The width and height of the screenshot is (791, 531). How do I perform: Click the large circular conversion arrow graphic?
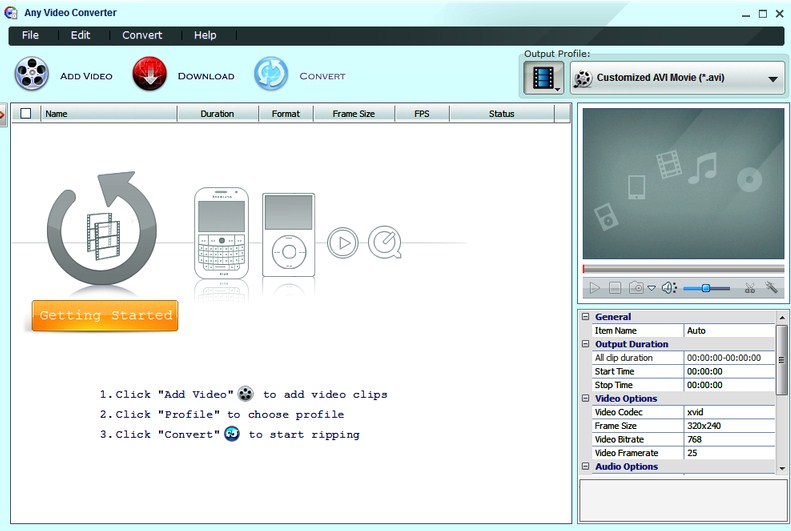tap(102, 228)
